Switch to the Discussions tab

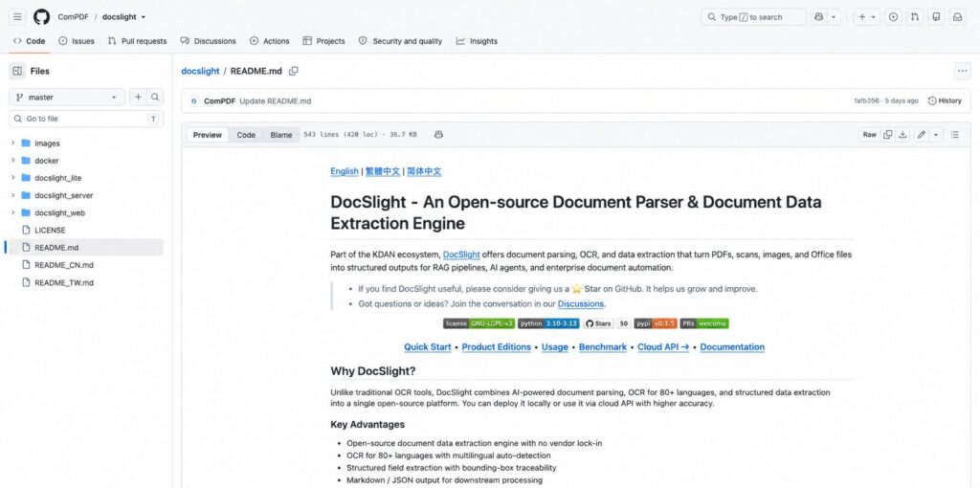pos(208,41)
